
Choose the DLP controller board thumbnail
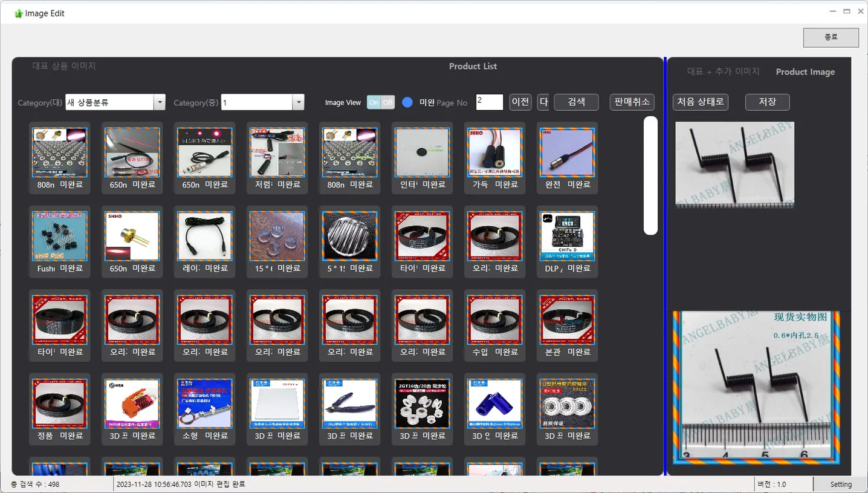(567, 236)
